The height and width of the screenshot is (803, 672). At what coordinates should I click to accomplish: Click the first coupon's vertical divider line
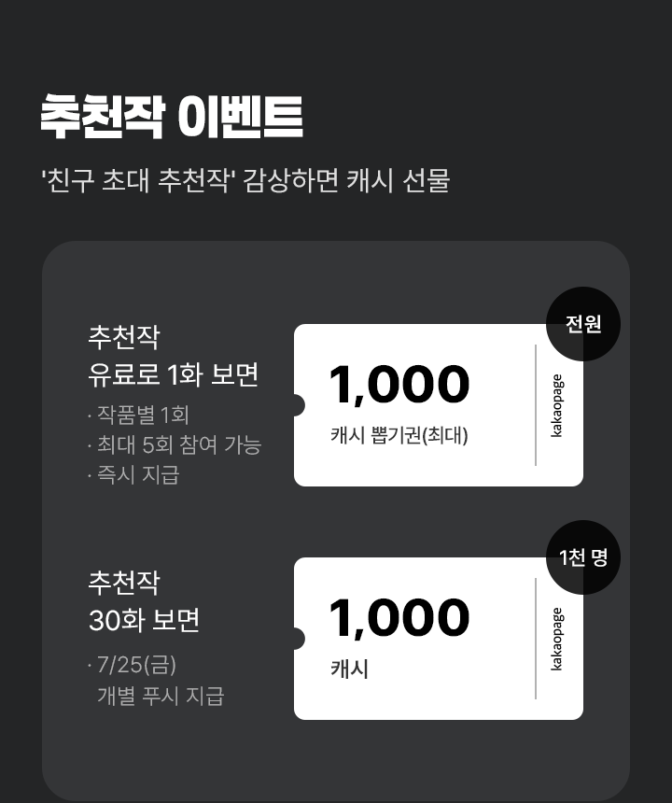tap(536, 405)
